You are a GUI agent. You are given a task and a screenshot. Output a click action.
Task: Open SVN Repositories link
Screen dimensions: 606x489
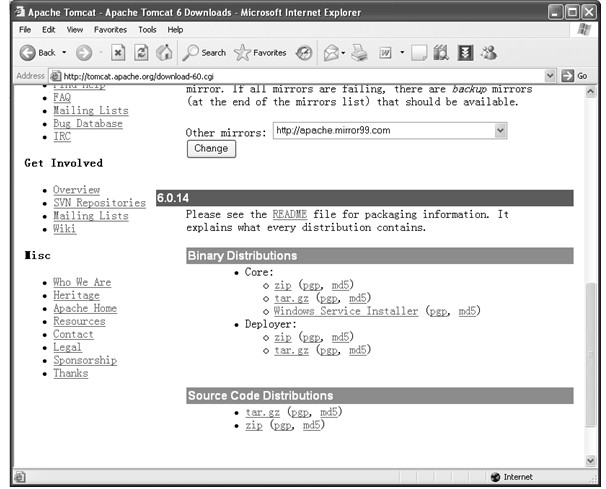click(x=100, y=203)
